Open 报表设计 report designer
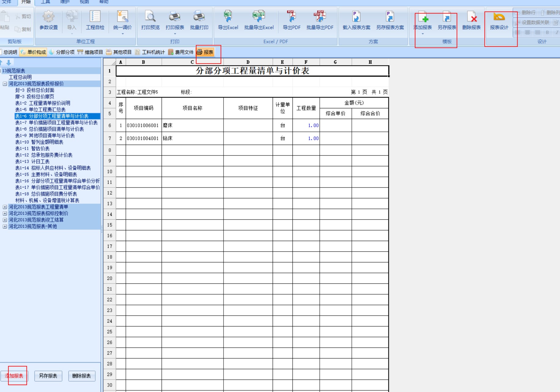The image size is (560, 392). [499, 21]
